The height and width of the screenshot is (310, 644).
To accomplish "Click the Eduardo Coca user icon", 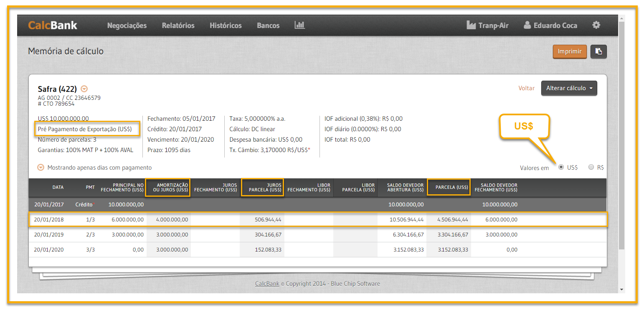I will tap(527, 25).
